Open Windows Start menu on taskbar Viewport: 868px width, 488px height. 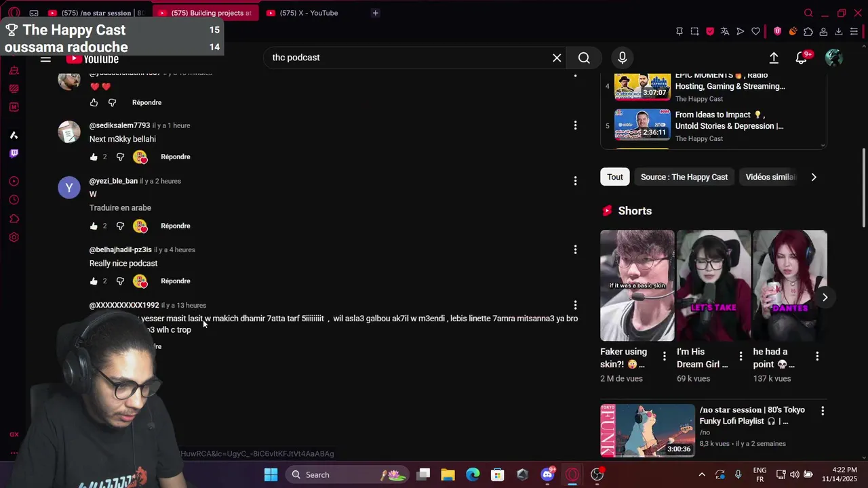tap(271, 474)
